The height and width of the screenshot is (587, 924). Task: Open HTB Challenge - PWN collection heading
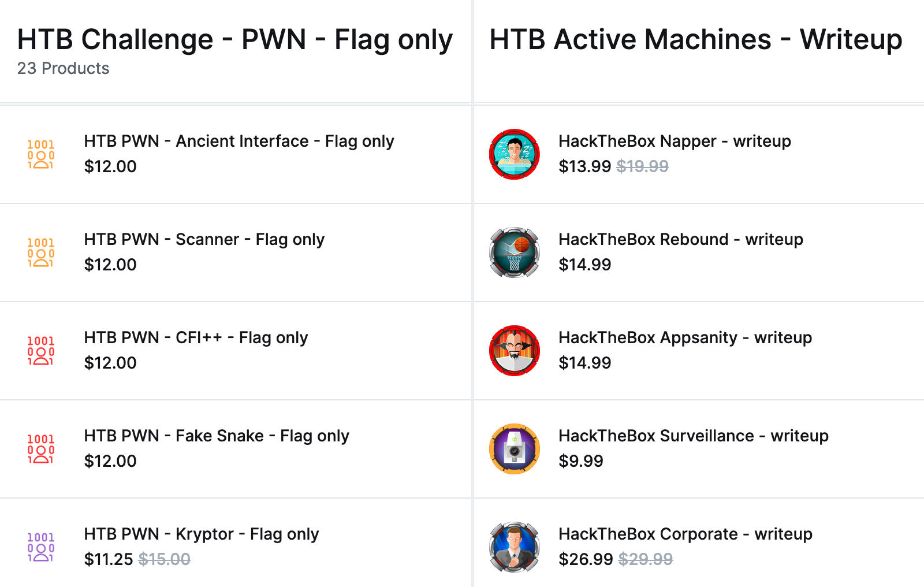[234, 40]
